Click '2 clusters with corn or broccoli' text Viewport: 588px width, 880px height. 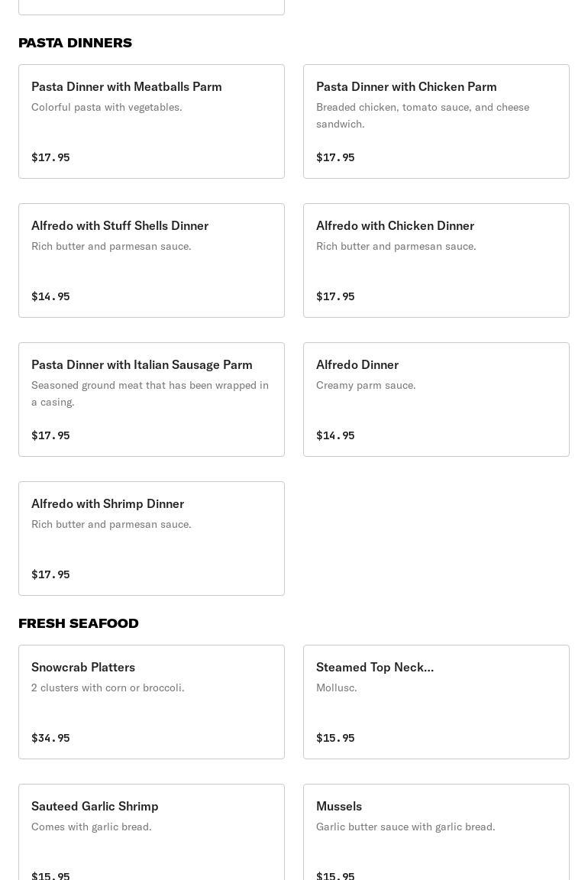coord(108,687)
